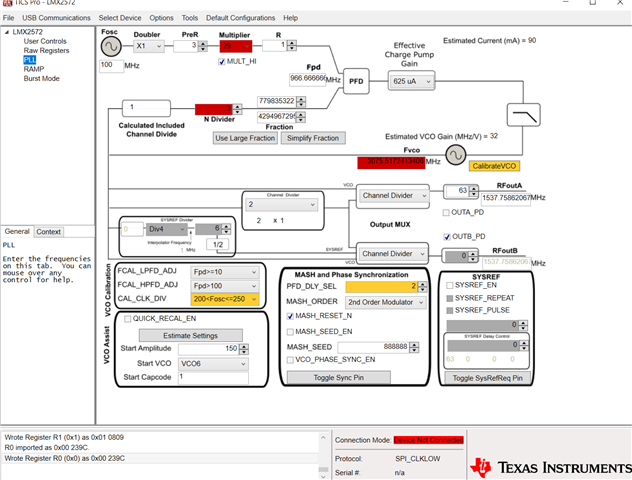This screenshot has width=632, height=480.
Task: Open User Controls in the tree
Action: (45, 41)
